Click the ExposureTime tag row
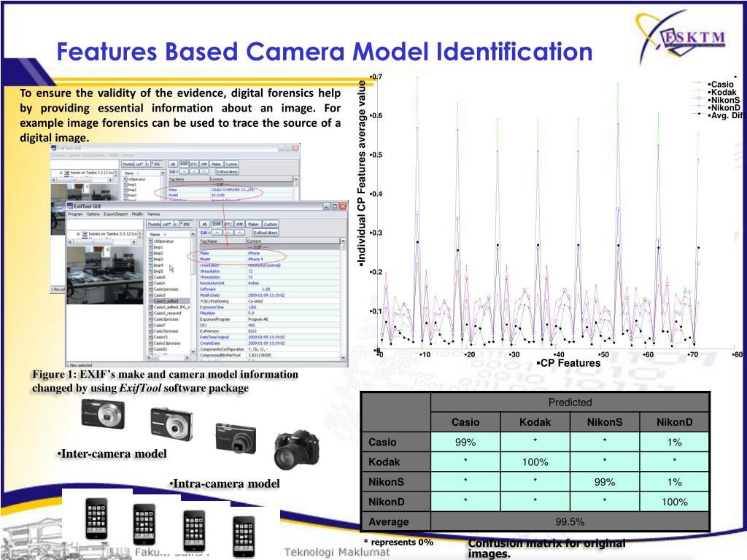Screen dimensions: 747x560 pyautogui.click(x=269, y=307)
